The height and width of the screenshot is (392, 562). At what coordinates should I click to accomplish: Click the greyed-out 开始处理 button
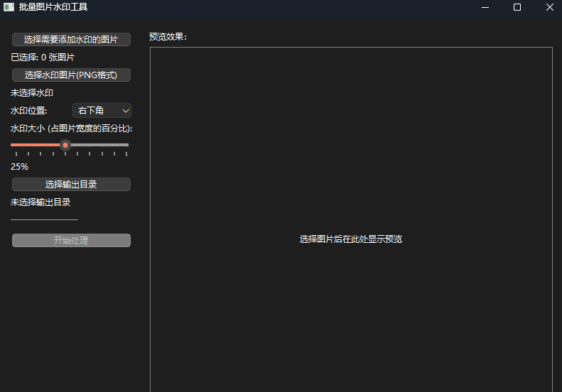click(71, 240)
